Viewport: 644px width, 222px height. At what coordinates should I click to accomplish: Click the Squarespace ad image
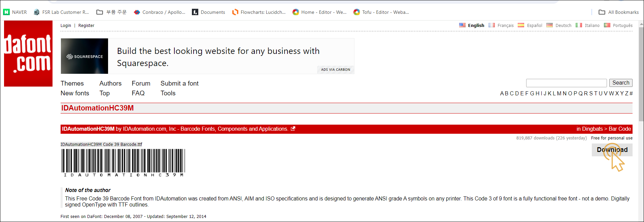click(84, 56)
